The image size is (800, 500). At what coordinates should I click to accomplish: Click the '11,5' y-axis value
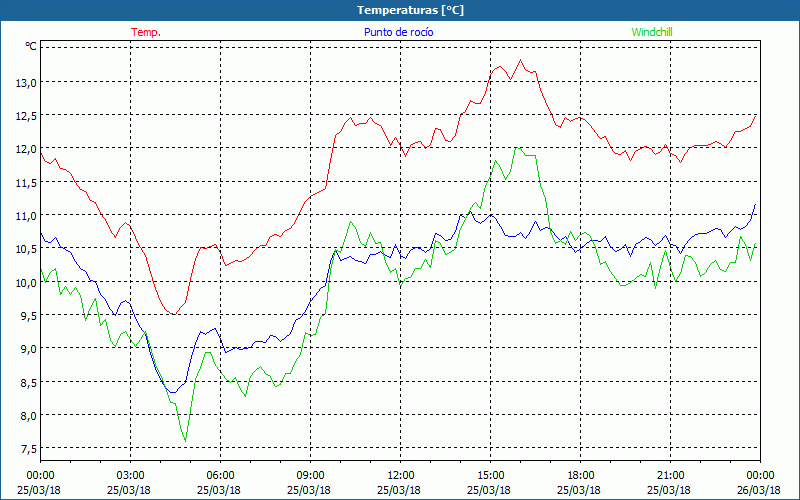click(27, 182)
